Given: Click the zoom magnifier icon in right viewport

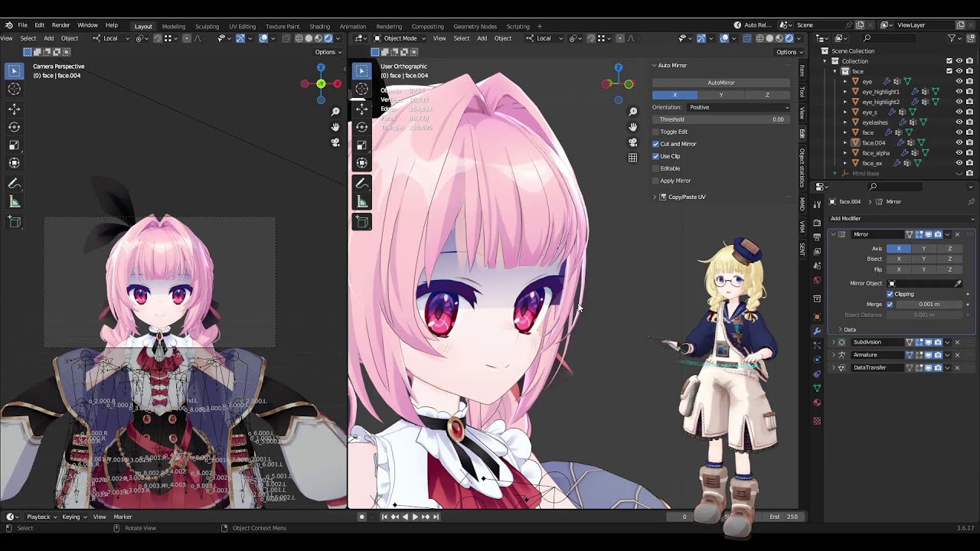Looking at the screenshot, I should [632, 112].
